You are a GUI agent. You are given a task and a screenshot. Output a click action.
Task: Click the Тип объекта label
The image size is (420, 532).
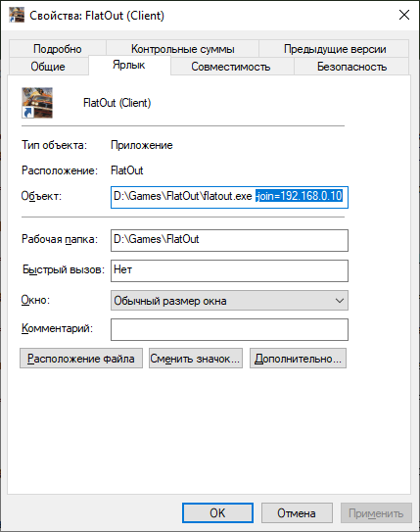click(54, 145)
